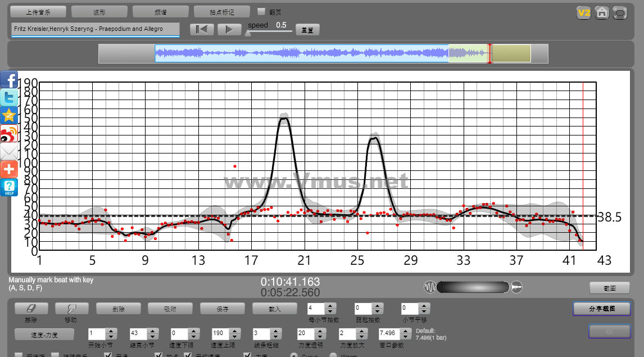Open the home icon at top right
Screen dimensions: 644x357
[x=602, y=12]
